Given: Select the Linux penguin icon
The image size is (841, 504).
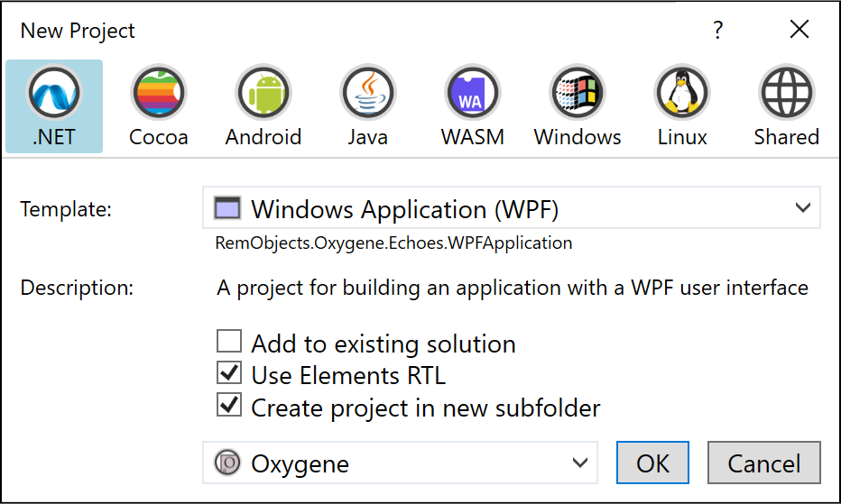Looking at the screenshot, I should [x=681, y=93].
